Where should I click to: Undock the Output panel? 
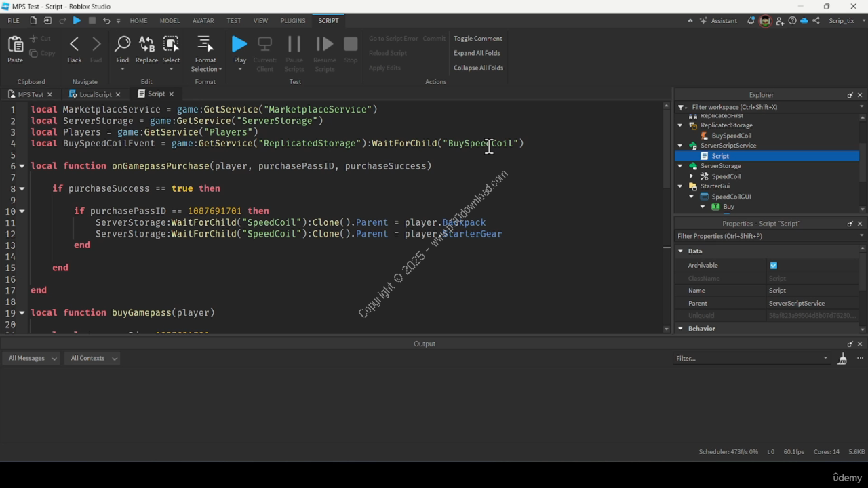[x=850, y=344]
